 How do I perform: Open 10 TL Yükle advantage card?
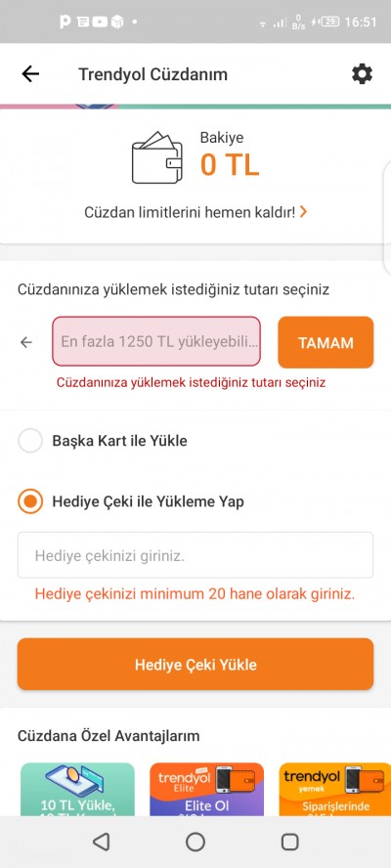(77, 789)
